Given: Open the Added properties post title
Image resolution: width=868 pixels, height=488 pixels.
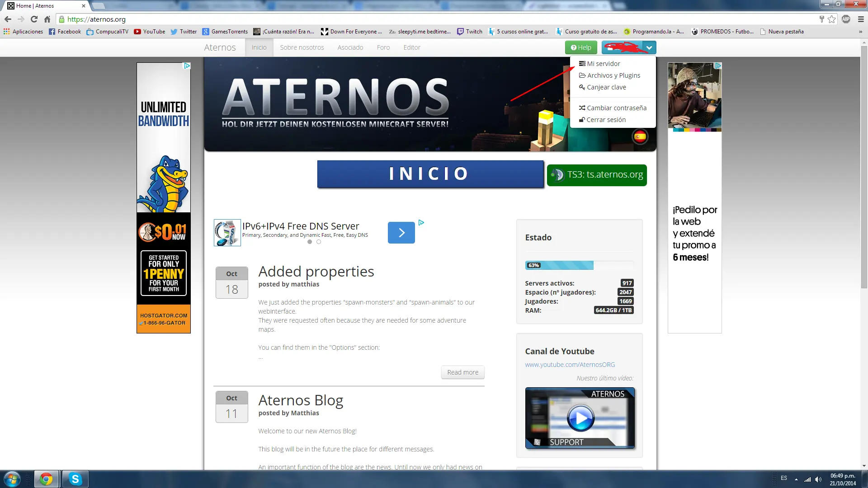Looking at the screenshot, I should point(316,272).
